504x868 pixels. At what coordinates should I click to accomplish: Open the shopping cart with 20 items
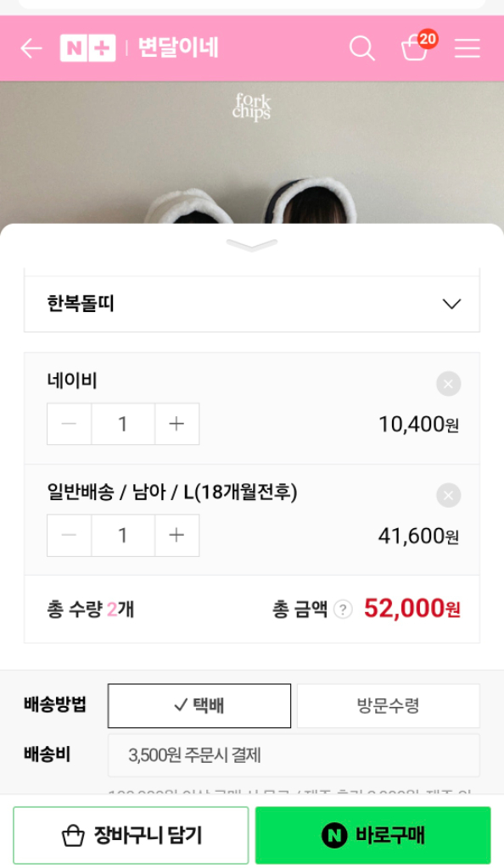click(415, 49)
